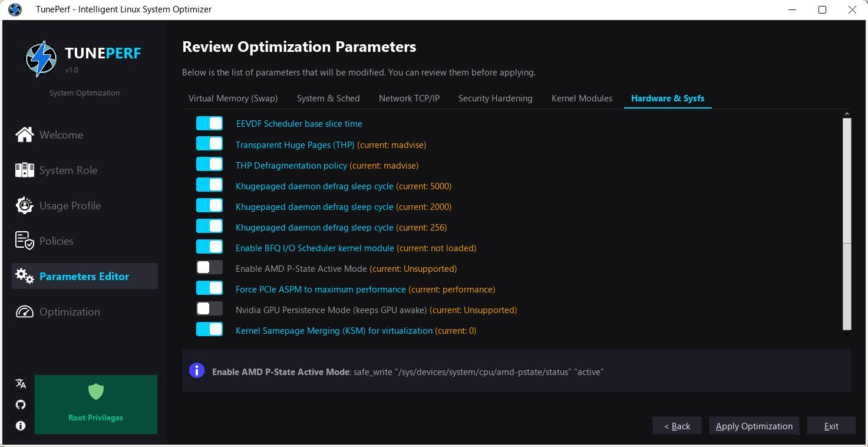The height and width of the screenshot is (447, 868).
Task: Enable AMD P-State Active Mode switch
Action: pos(209,268)
